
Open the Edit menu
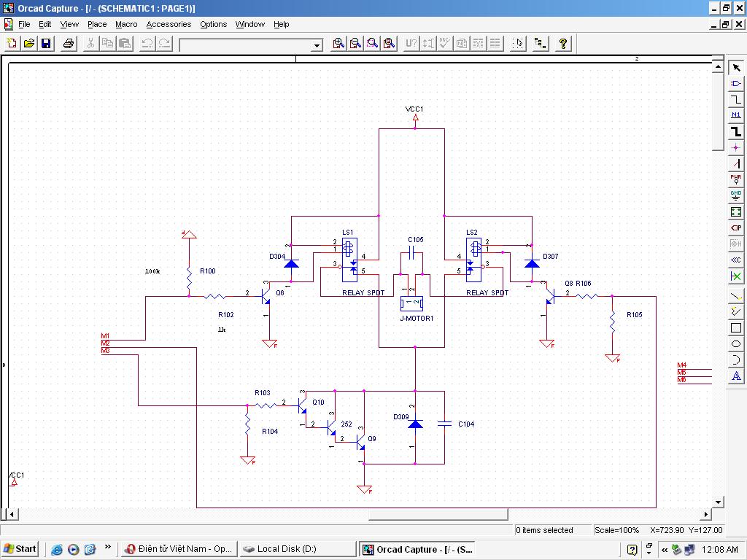coord(44,24)
